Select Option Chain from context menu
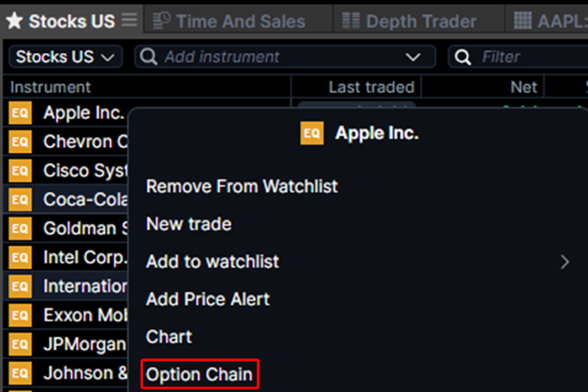Screen dimensions: 588x392 click(199, 375)
